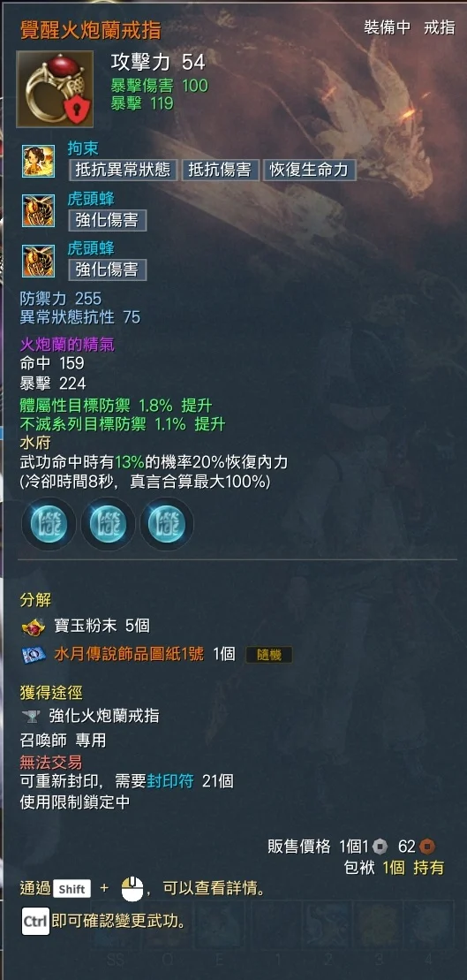Click the second 虎頭蜂 skill icon
This screenshot has height=980, width=467.
38,261
